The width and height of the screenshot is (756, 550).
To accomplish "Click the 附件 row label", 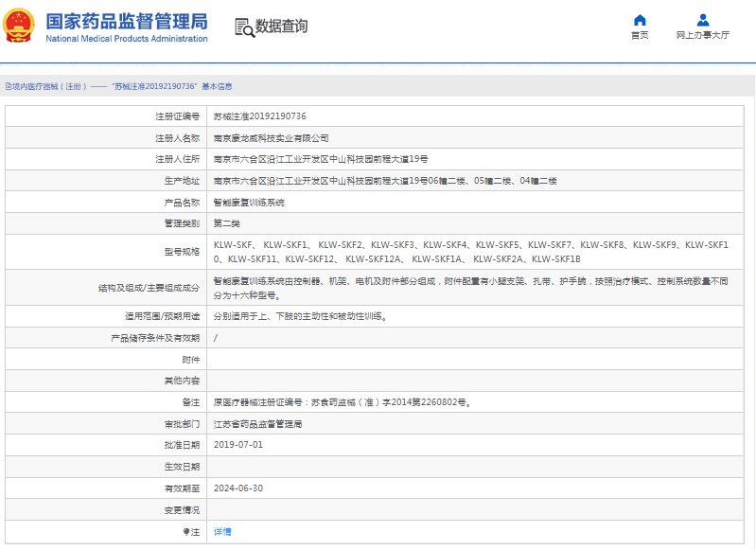I will point(190,360).
